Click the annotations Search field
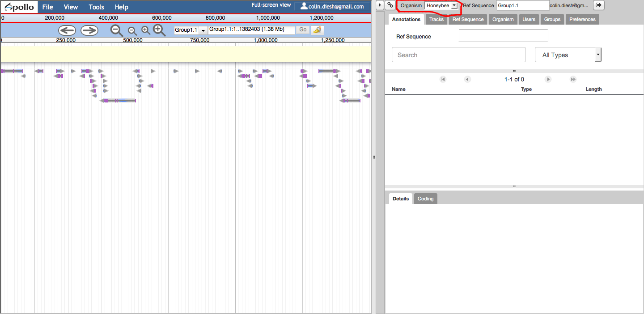 (459, 55)
